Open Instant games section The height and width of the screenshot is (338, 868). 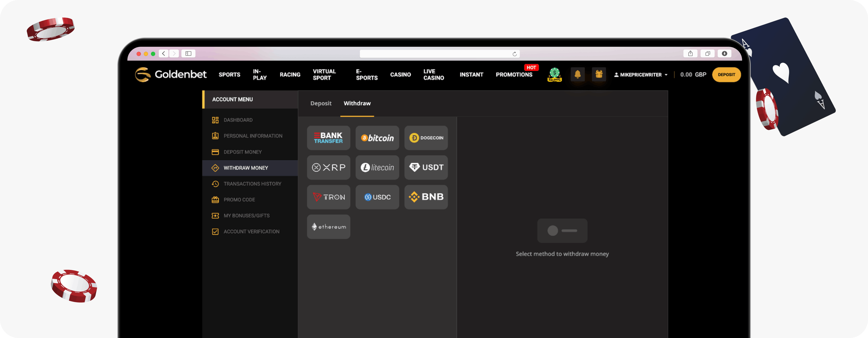(x=471, y=74)
